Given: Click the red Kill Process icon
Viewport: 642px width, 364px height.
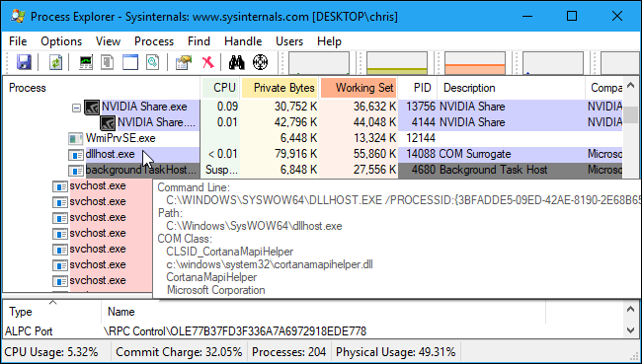Looking at the screenshot, I should point(208,62).
